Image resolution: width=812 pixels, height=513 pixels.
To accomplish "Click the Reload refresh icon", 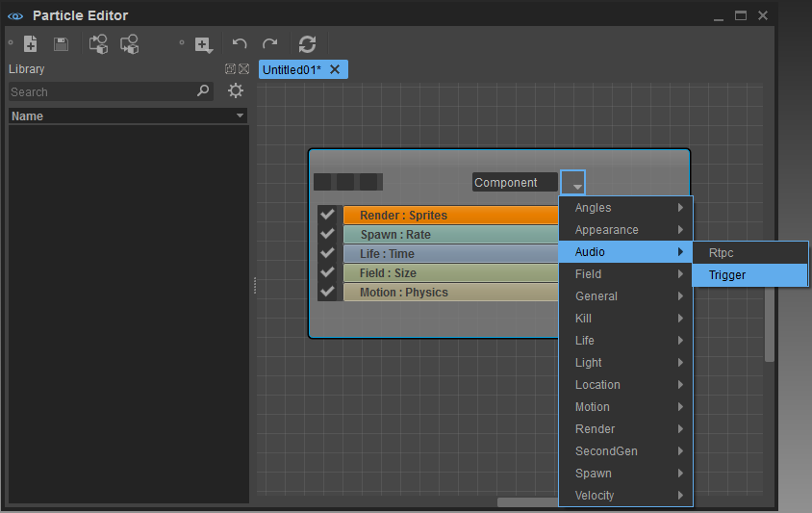I will tap(307, 44).
